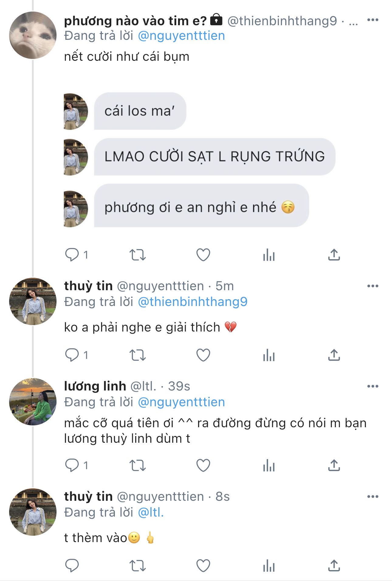
Task: Reply to the first tweet by thienbinhthang9
Action: 72,255
